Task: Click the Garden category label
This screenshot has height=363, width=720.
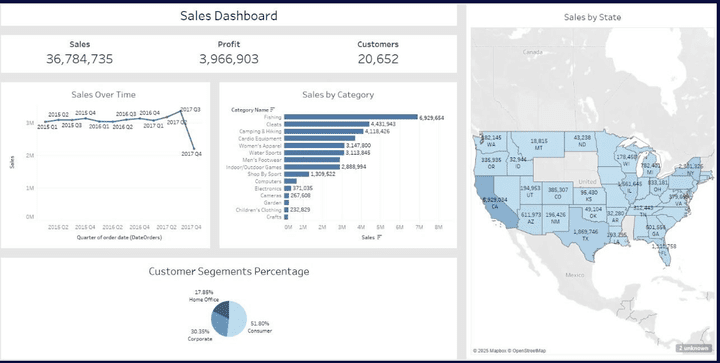Action: tap(273, 202)
